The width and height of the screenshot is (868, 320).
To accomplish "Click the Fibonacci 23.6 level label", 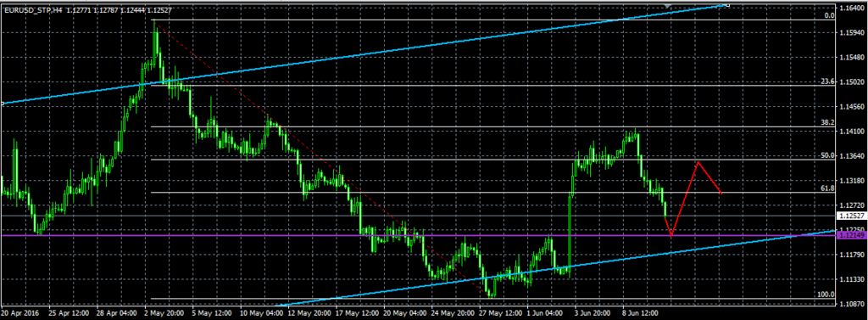I will pyautogui.click(x=827, y=81).
